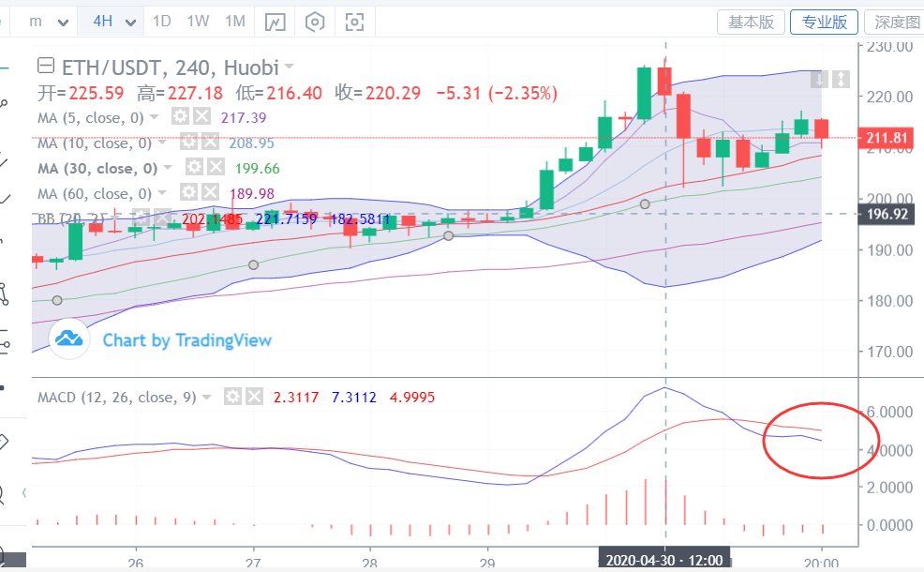The height and width of the screenshot is (572, 924).
Task: Remove the MACD indicator pane
Action: (x=253, y=397)
